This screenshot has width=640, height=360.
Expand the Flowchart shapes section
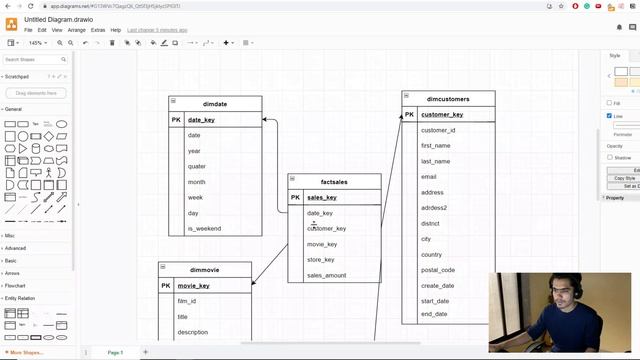point(14,286)
